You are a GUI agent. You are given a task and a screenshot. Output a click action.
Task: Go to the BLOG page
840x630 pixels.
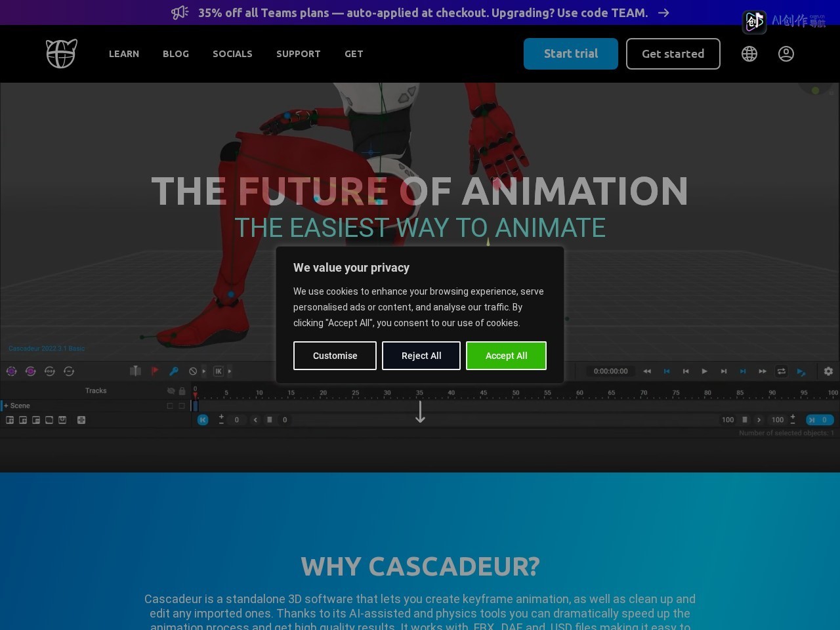click(176, 54)
